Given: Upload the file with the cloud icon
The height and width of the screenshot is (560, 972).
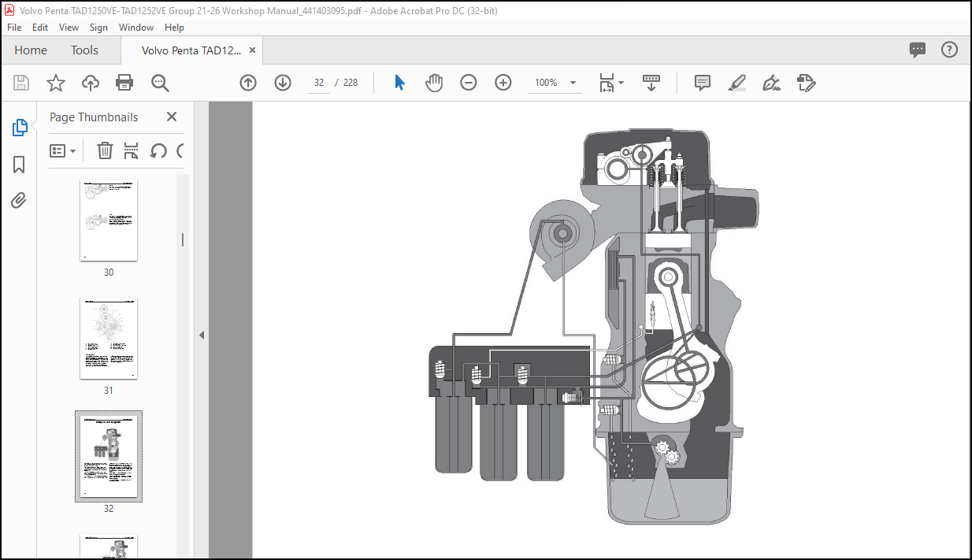Looking at the screenshot, I should click(91, 83).
